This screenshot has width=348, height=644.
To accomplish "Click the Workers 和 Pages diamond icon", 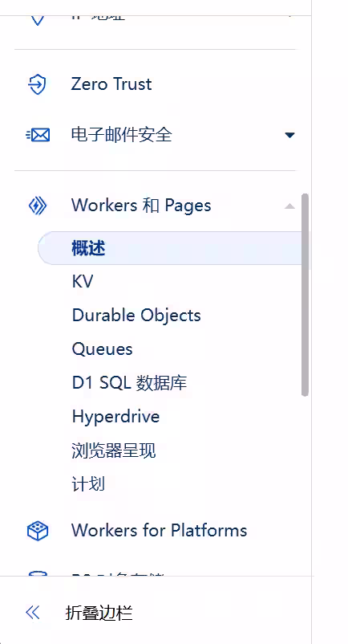I will [x=38, y=206].
